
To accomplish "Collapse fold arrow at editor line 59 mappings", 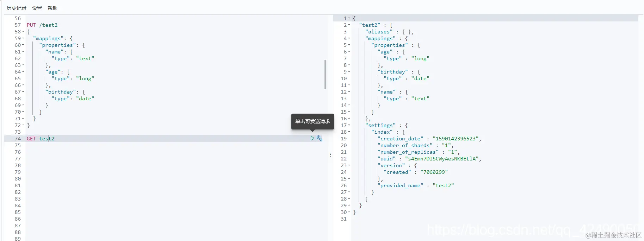I will point(23,38).
